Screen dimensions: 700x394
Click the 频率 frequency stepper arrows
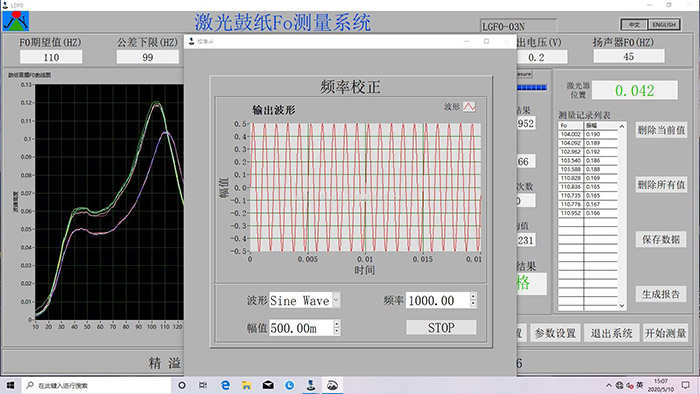[473, 300]
